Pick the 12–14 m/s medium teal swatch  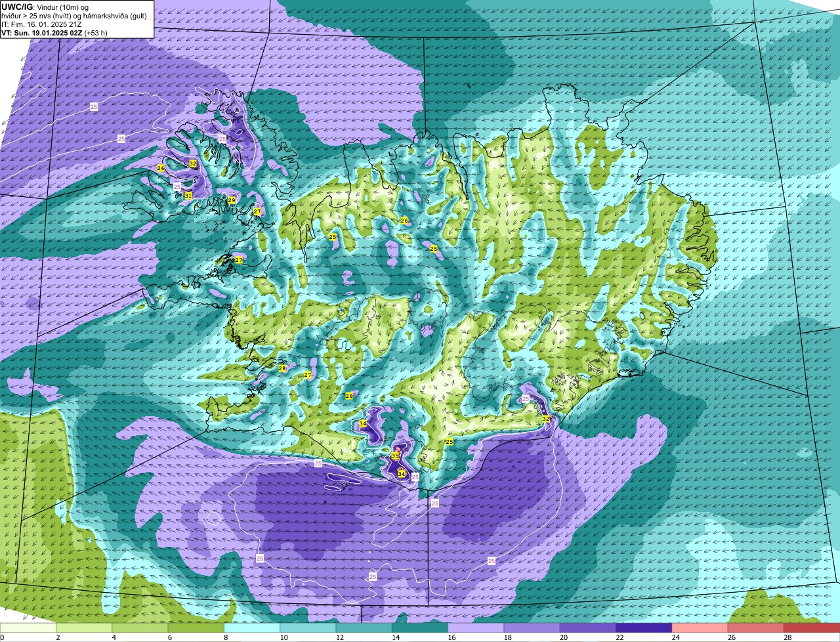tap(364, 628)
